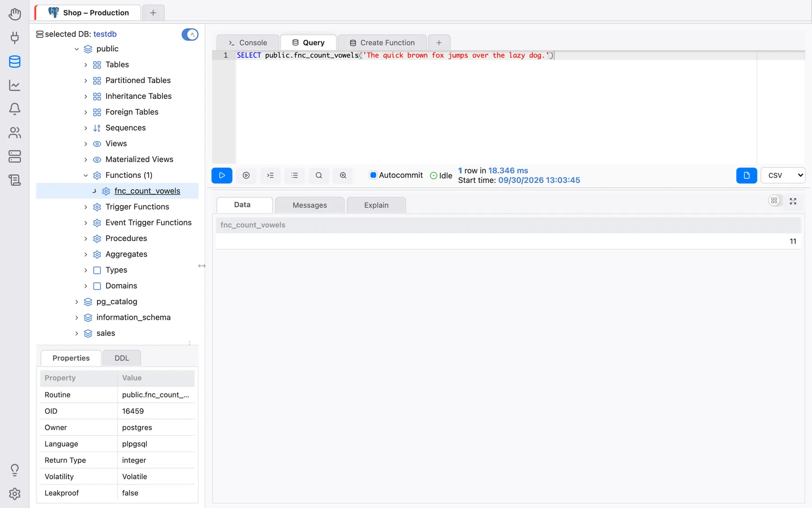812x508 pixels.
Task: Click the circled play icon in query toolbar
Action: click(246, 175)
